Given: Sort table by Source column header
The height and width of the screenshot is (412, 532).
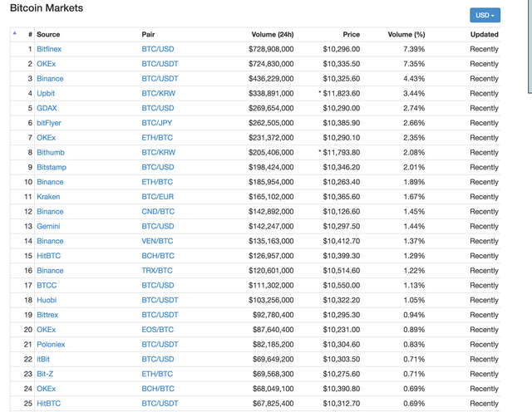Looking at the screenshot, I should pos(48,34).
